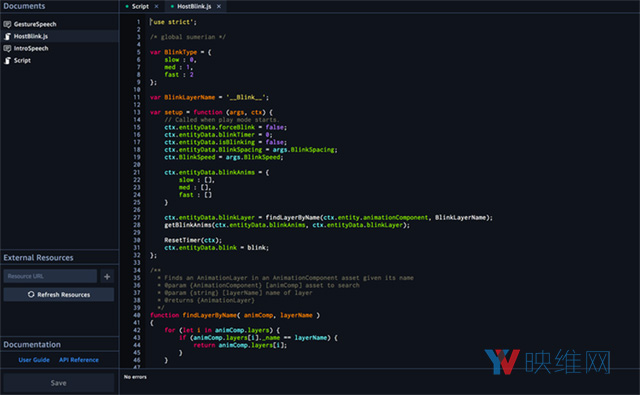Focus the Resource URL input field
Image resolution: width=640 pixels, height=395 pixels.
50,276
